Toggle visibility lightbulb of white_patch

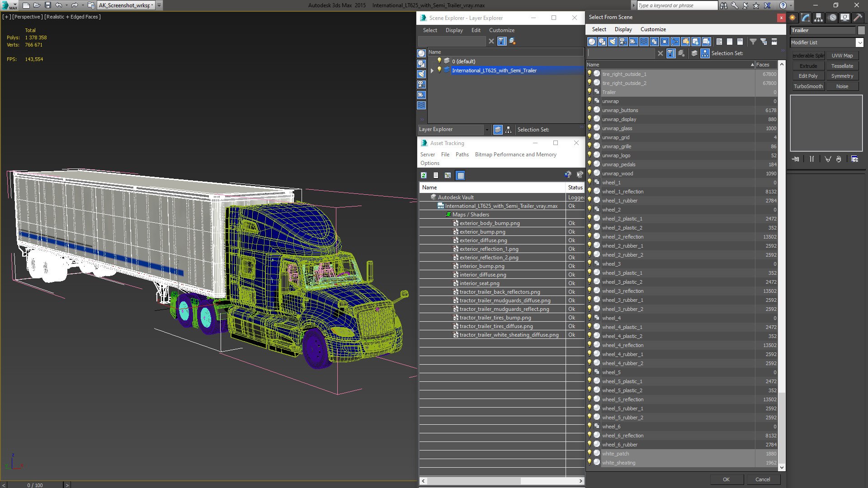(590, 453)
